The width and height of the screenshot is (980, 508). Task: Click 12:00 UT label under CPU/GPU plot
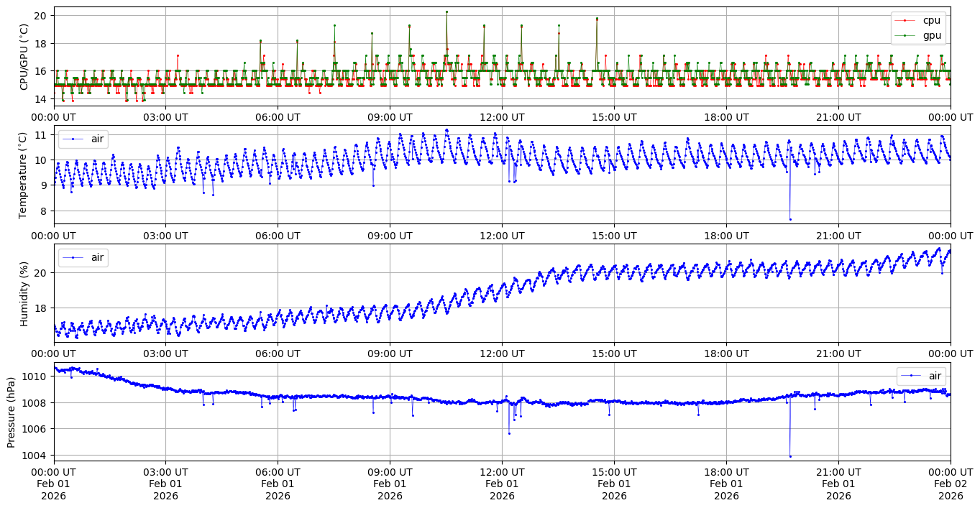pos(502,116)
